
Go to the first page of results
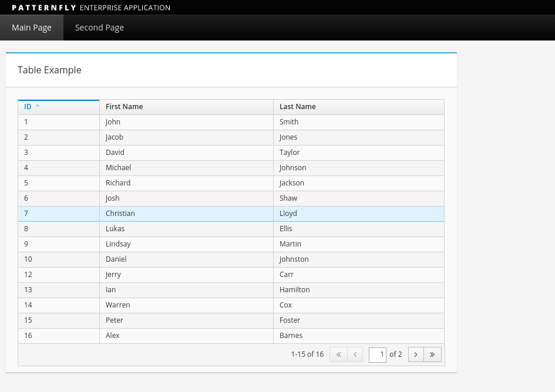[338, 354]
